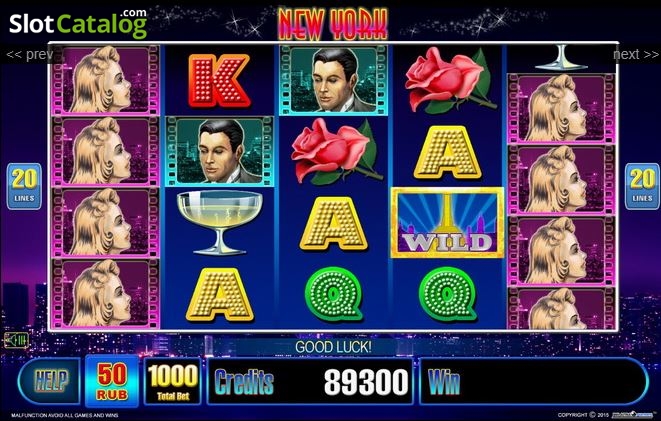Click the top blonde woman symbol on first reel
This screenshot has width=661, height=421.
coord(105,80)
